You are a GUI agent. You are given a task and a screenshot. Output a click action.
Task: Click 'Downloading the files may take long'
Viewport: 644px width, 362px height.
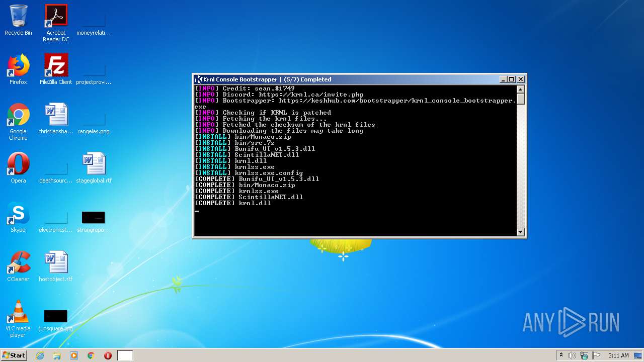[279, 131]
